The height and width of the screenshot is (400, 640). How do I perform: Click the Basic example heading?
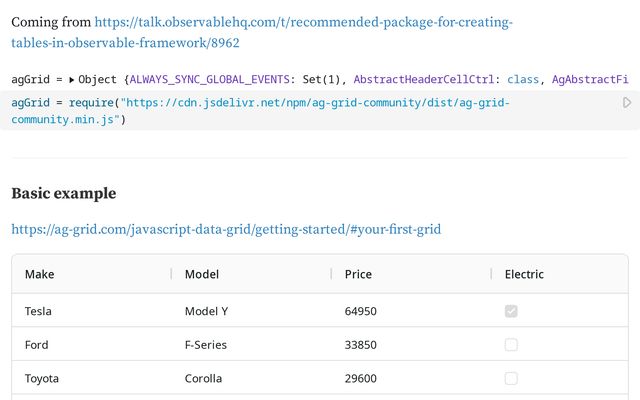pos(64,194)
